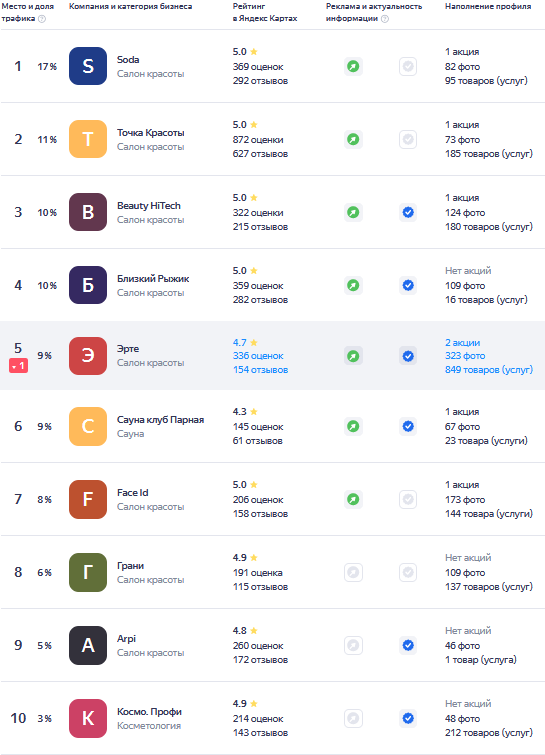The height and width of the screenshot is (755, 545).
Task: Click the red position drop badge on Эрте
Action: pyautogui.click(x=18, y=366)
